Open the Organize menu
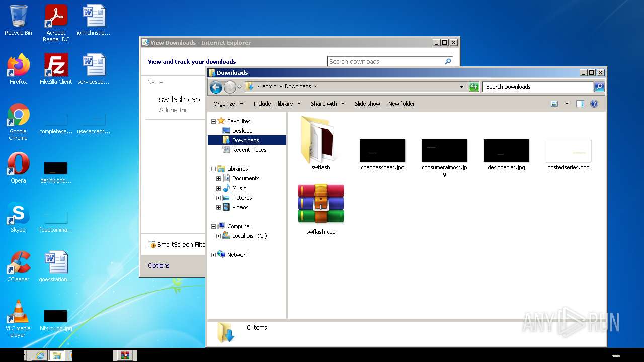Screen dimensions: 644x362 pyautogui.click(x=228, y=104)
